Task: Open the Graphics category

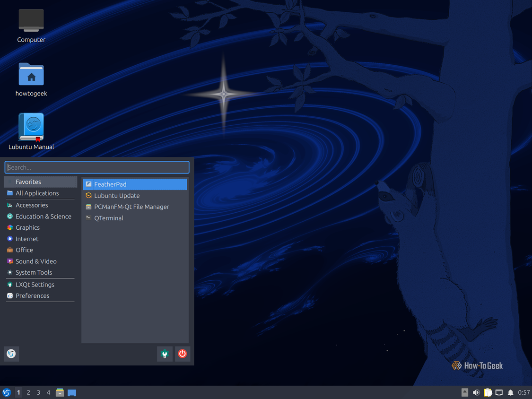Action: 40,228
